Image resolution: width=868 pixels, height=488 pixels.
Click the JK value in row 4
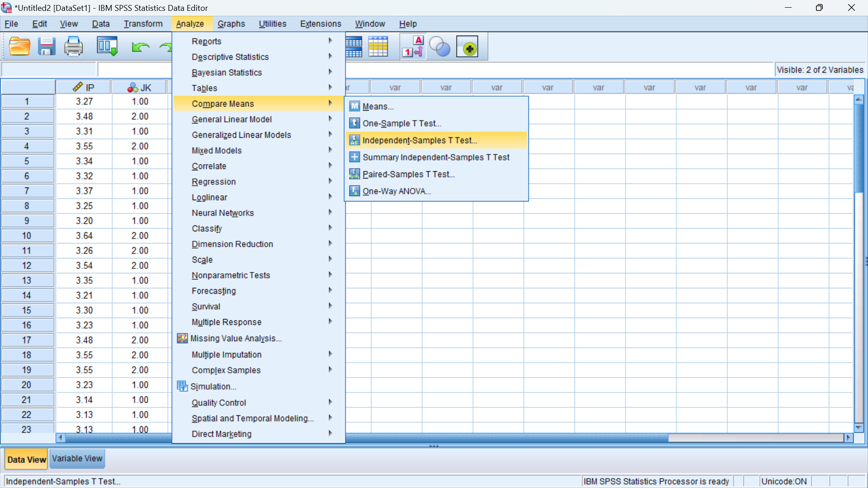tap(140, 146)
